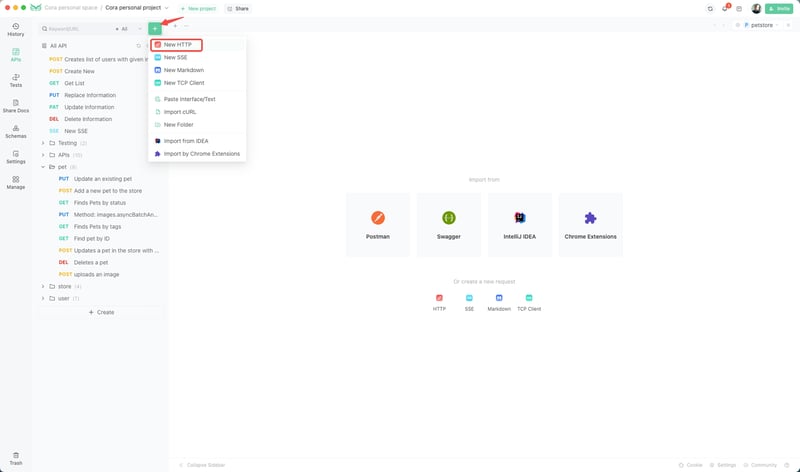Image resolution: width=800 pixels, height=472 pixels.
Task: Open the Schemas section
Action: [16, 132]
